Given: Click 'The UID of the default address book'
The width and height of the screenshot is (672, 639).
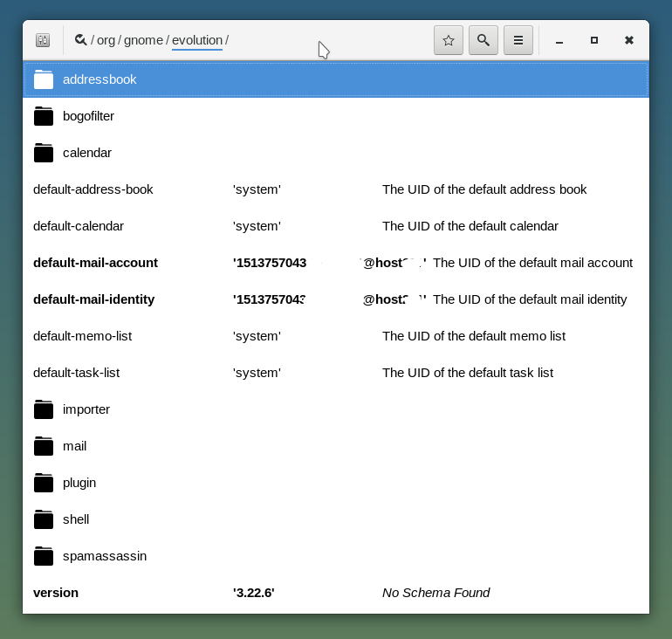Looking at the screenshot, I should [484, 189].
